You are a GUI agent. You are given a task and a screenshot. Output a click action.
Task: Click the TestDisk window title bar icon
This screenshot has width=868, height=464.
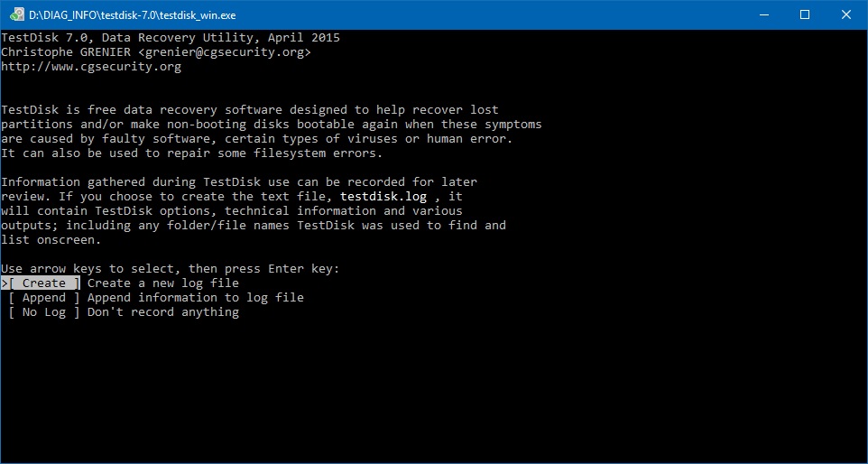coord(16,15)
